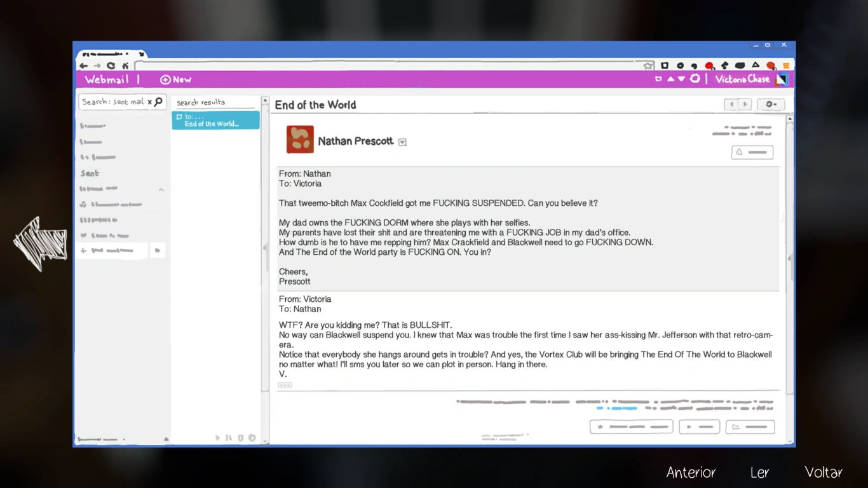Click the small square icon in purple bar
The width and height of the screenshot is (868, 488).
[658, 79]
